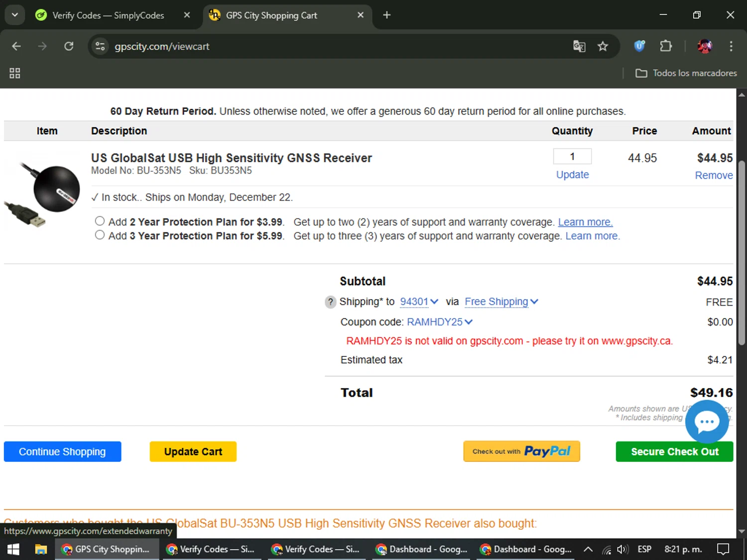Click the Estimated tax value $4.21
This screenshot has width=747, height=560.
(720, 360)
